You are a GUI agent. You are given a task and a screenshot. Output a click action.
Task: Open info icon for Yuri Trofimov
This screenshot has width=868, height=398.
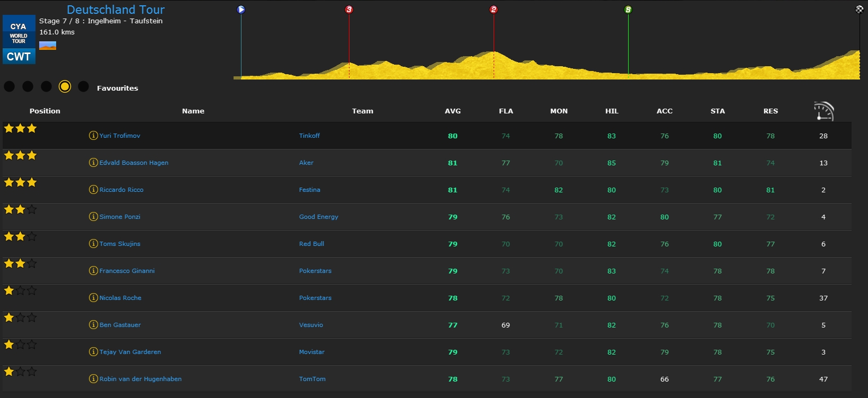pyautogui.click(x=93, y=136)
